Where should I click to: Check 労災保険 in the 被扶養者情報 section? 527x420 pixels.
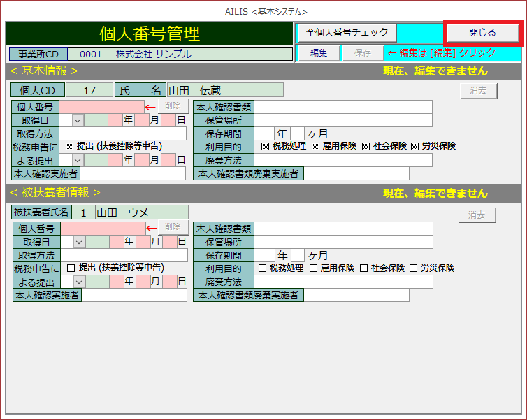(x=414, y=268)
